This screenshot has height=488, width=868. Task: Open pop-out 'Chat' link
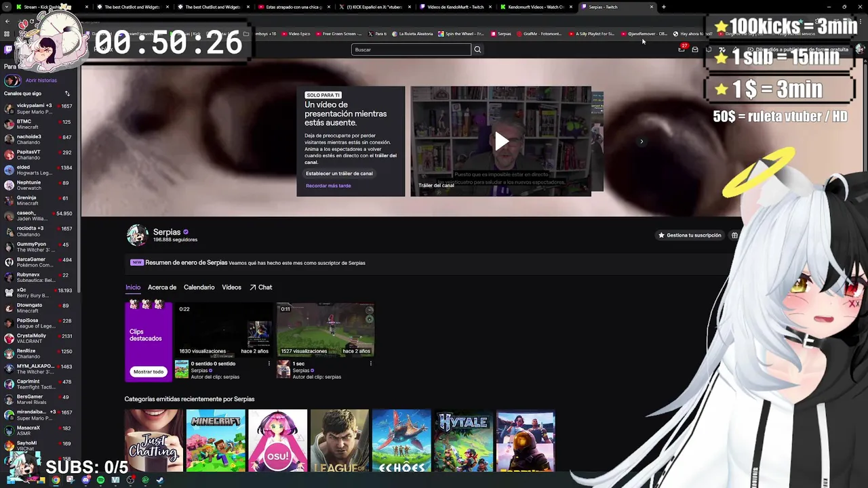[x=261, y=287]
